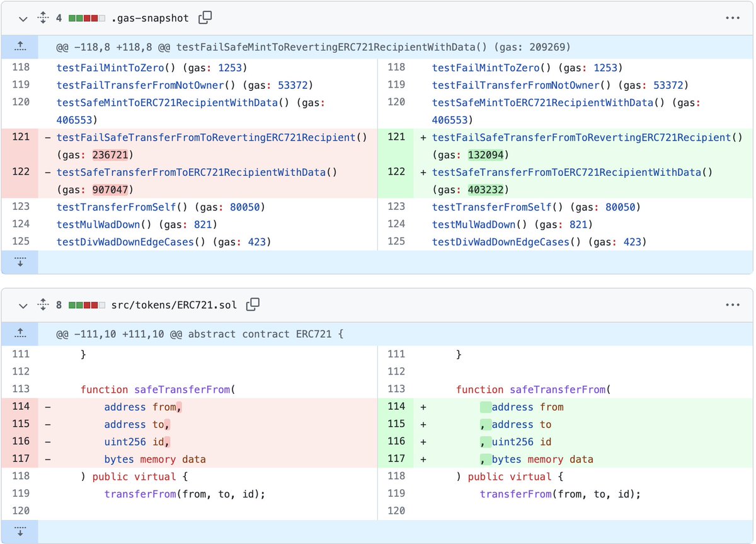Open more options for .gas-snapshot
The height and width of the screenshot is (544, 756).
(x=732, y=18)
